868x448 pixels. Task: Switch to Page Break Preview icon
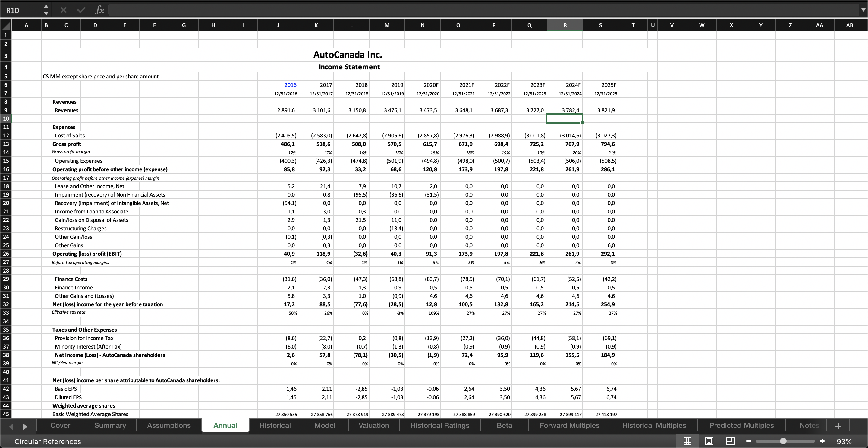730,441
